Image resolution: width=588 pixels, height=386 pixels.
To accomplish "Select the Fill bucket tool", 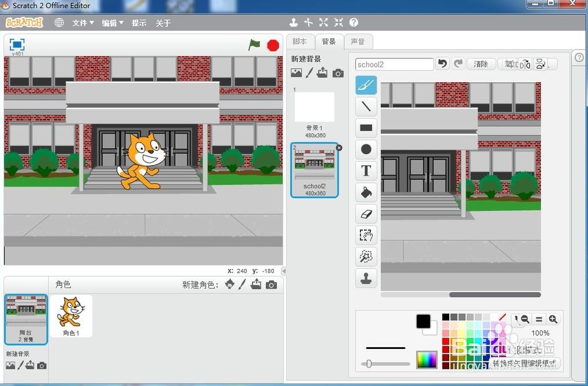I will [366, 192].
